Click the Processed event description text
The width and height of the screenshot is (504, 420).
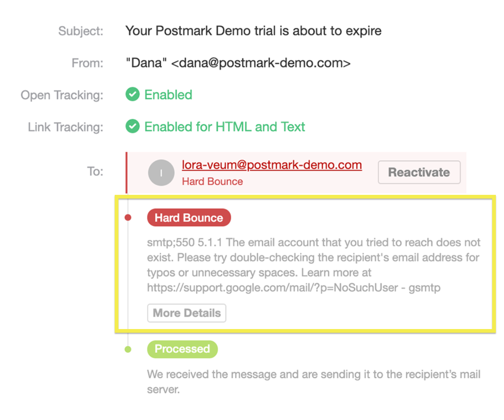click(x=313, y=382)
